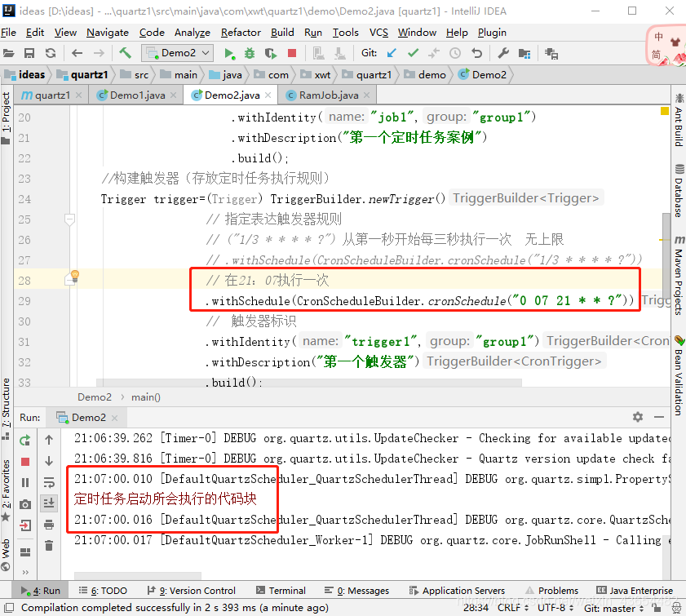Click the lightbulb intention icon on line 28
The image size is (686, 616).
75,276
